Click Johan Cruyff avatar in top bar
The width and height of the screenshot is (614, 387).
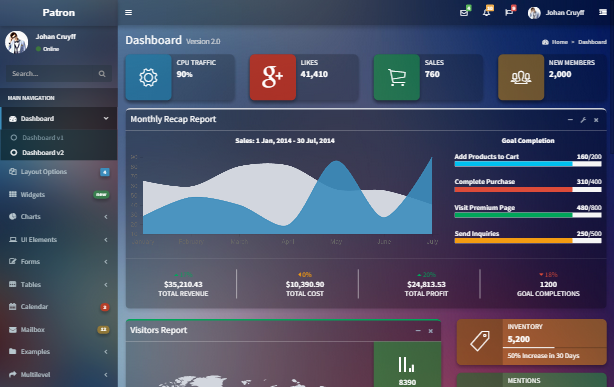(534, 13)
